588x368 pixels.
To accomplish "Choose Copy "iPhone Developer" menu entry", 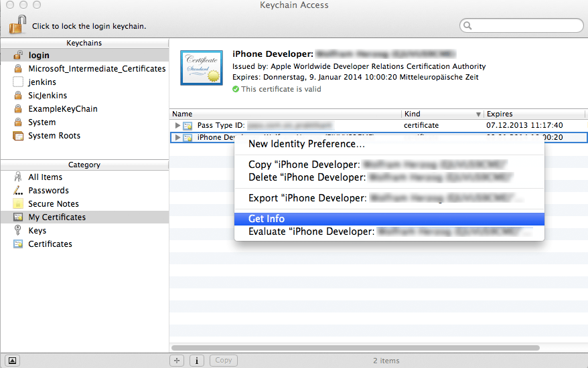I will pyautogui.click(x=389, y=165).
